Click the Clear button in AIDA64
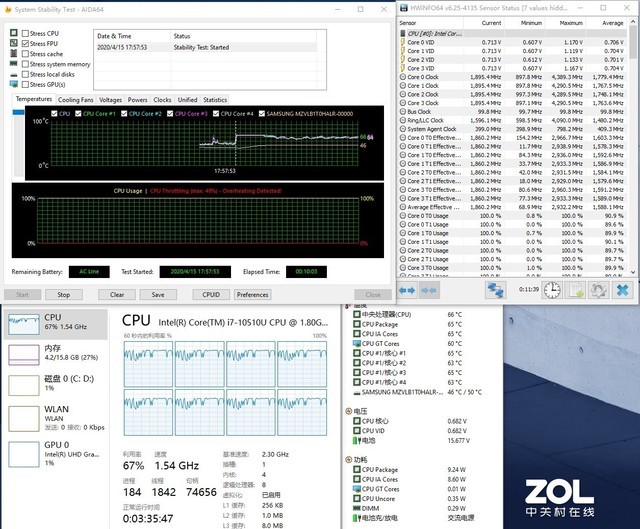Viewport: 640px width, 529px height. [117, 294]
